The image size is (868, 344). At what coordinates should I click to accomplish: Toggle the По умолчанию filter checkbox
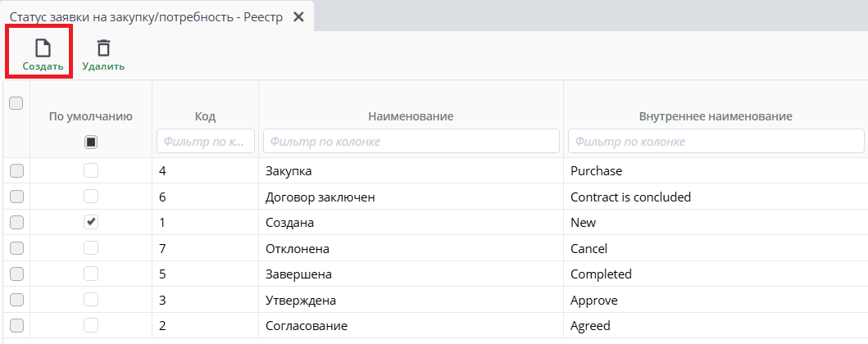tap(91, 142)
